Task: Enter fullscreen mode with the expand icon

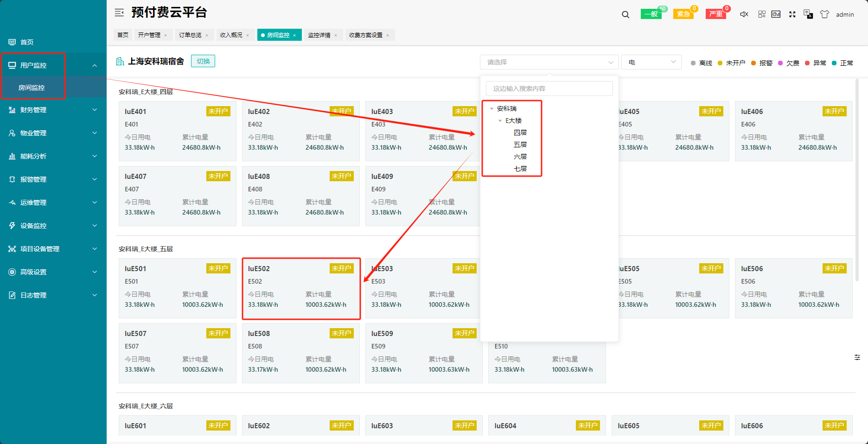Action: [x=792, y=14]
